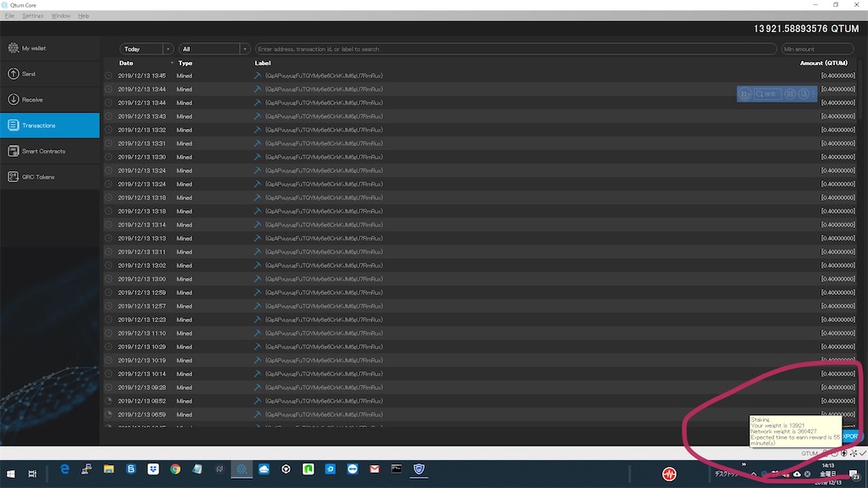Screen dimensions: 868x488
Task: Open the Smart Contracts page
Action: pos(50,151)
